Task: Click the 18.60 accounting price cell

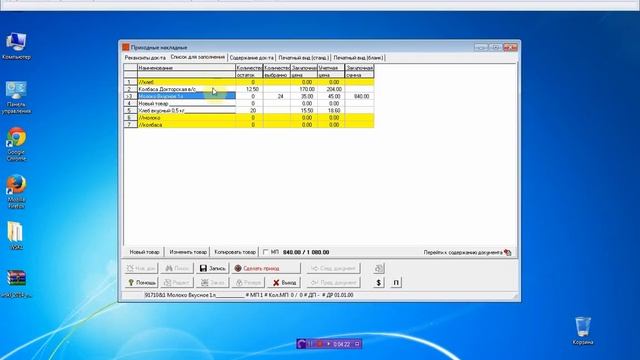Action: [331, 111]
